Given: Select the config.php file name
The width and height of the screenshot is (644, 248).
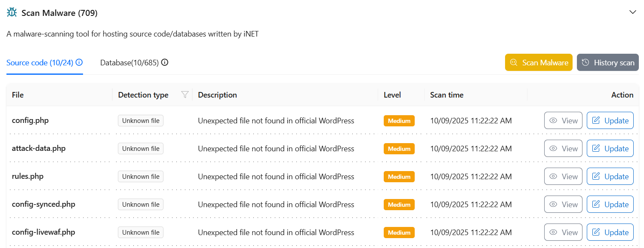Looking at the screenshot, I should tap(30, 120).
